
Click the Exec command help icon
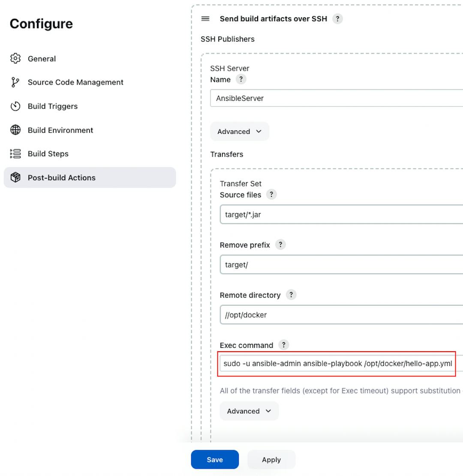coord(283,345)
